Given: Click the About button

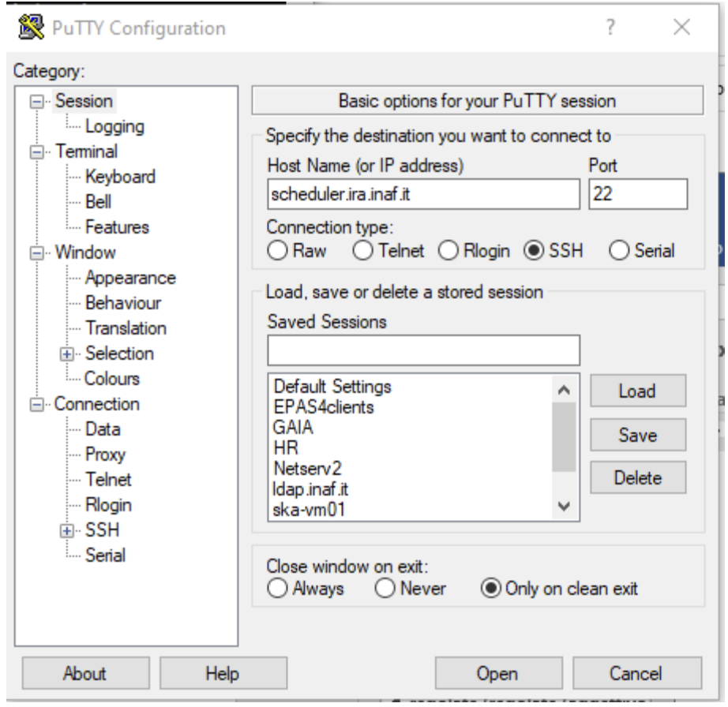Looking at the screenshot, I should [x=85, y=673].
